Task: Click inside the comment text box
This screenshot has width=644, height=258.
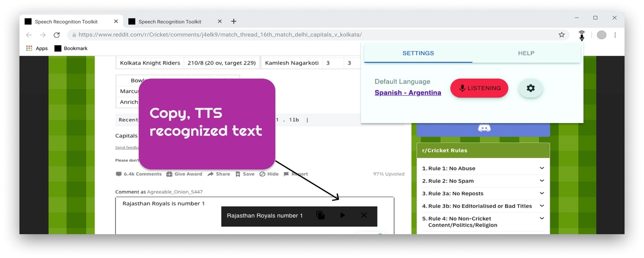Action: click(x=254, y=216)
